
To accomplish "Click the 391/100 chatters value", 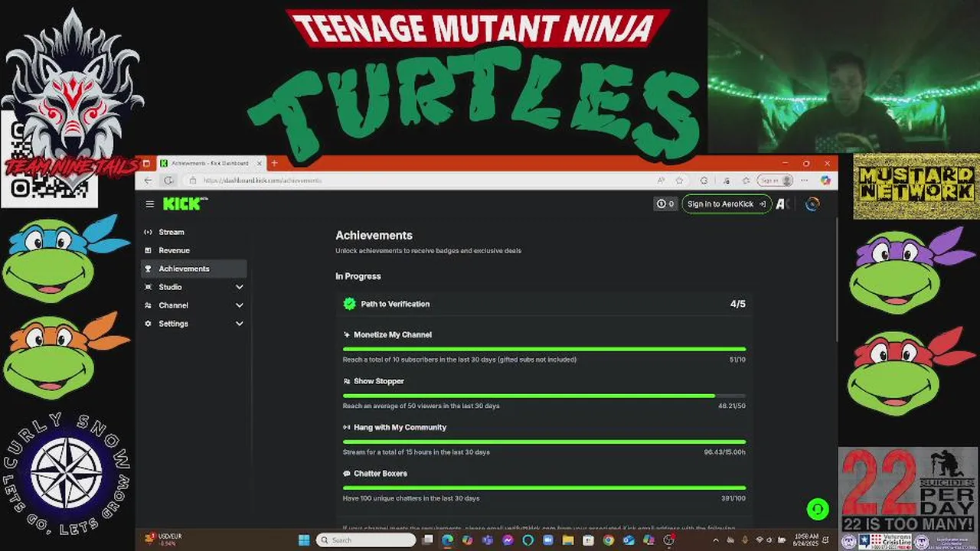I will 733,498.
